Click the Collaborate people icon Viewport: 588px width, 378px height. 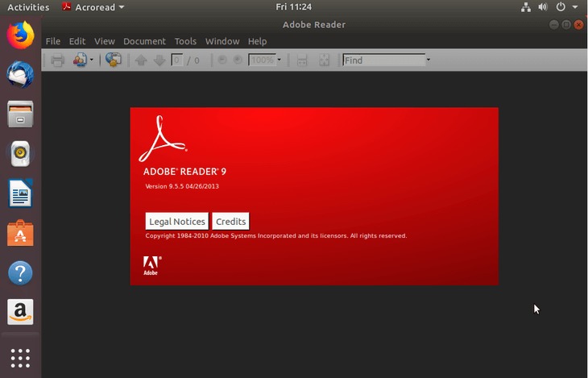[80, 60]
